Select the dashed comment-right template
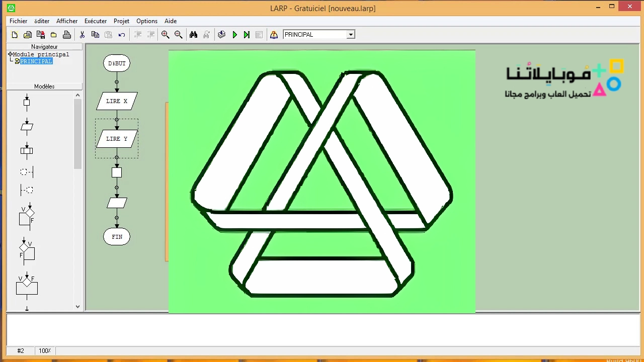Viewport: 644px width, 362px height. point(27,190)
